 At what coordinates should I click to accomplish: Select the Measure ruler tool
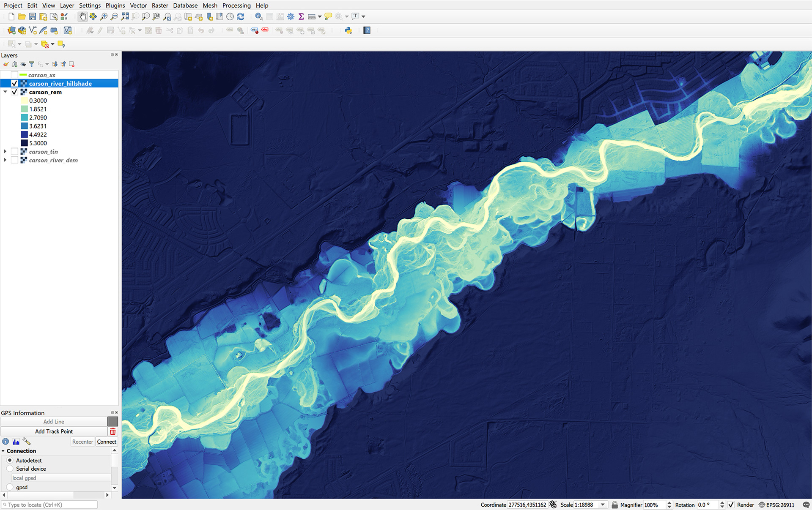(x=312, y=16)
